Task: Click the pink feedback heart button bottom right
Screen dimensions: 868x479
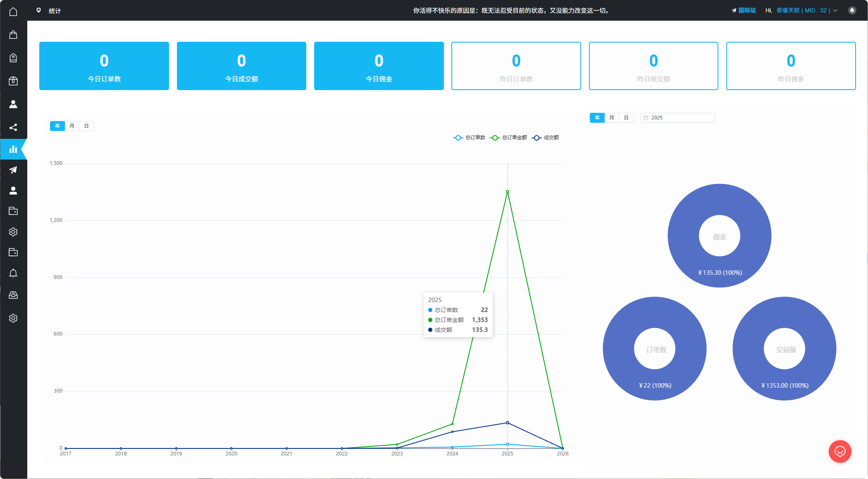Action: click(840, 451)
